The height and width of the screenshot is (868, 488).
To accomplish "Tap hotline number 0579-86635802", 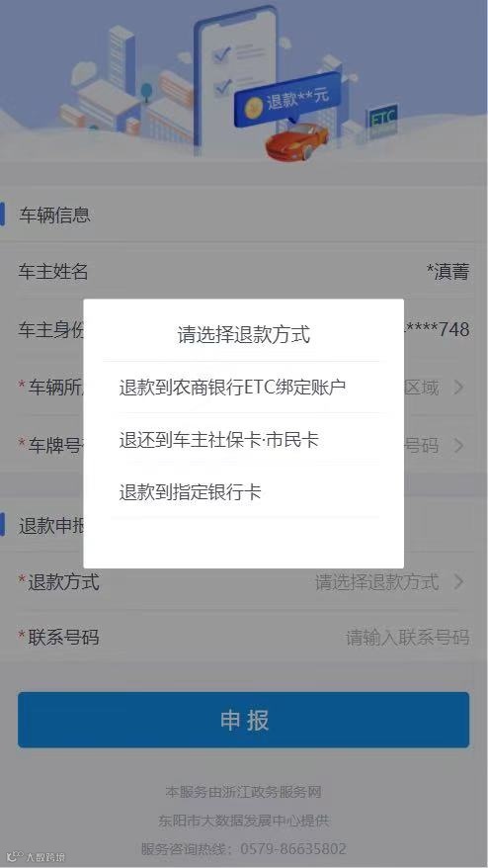I will [293, 848].
